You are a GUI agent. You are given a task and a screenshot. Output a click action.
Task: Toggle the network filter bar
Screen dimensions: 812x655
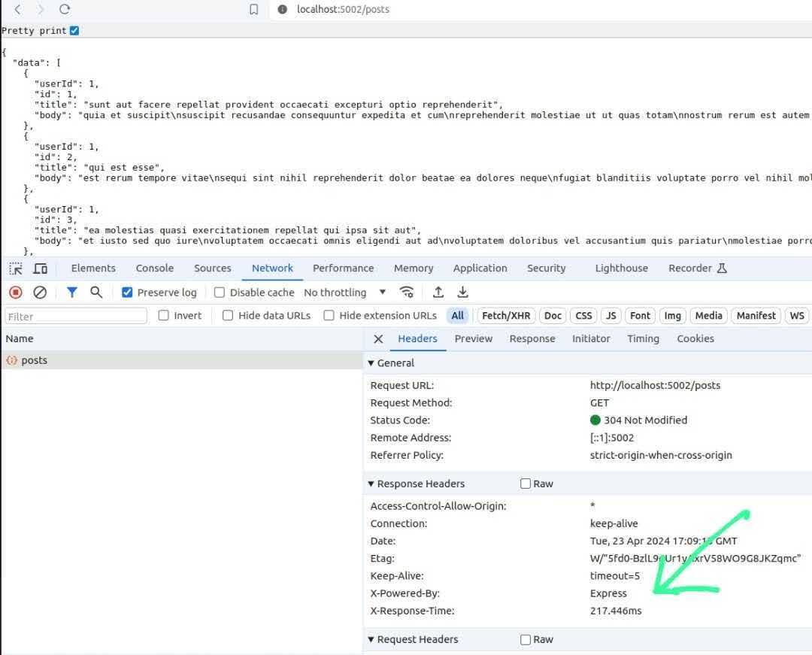point(71,292)
